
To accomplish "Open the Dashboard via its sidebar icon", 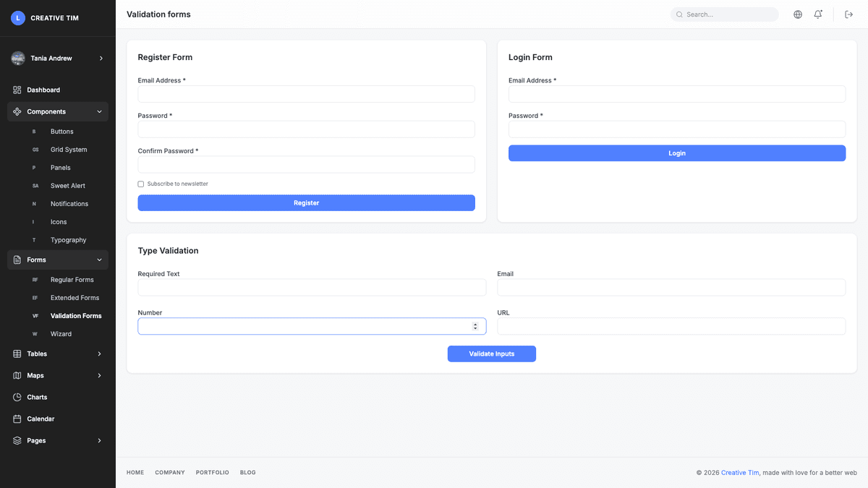I will [x=16, y=89].
